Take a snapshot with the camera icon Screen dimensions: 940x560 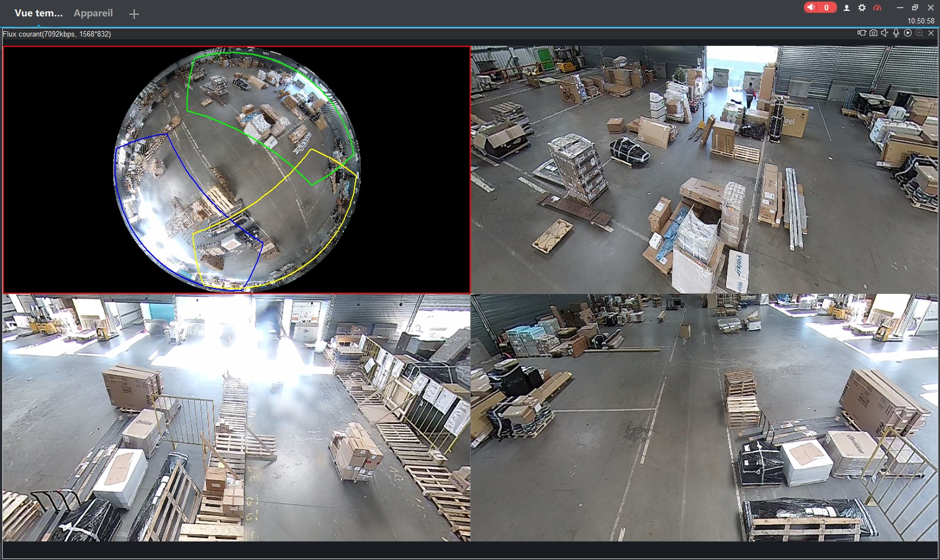[873, 33]
